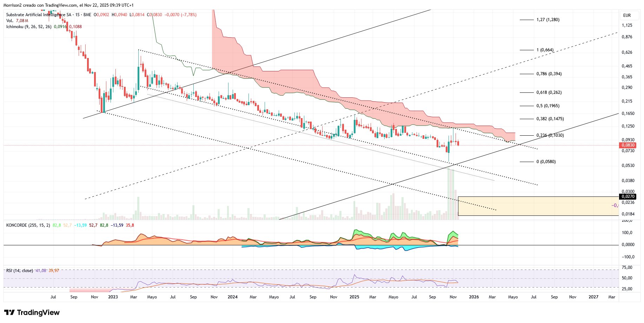Click the 2023 label on time axis
The height and width of the screenshot is (323, 644).
click(113, 297)
